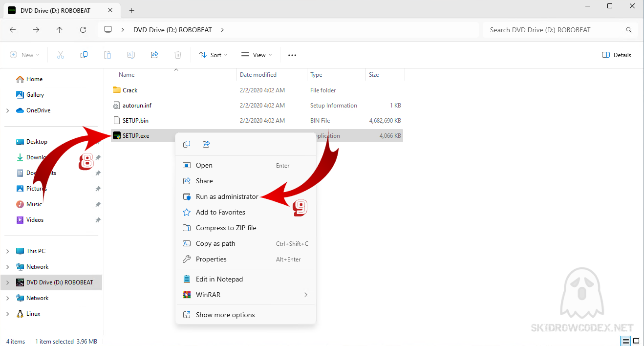Click the Paste clipboard icon in toolbar
Image resolution: width=644 pixels, height=346 pixels.
click(107, 55)
